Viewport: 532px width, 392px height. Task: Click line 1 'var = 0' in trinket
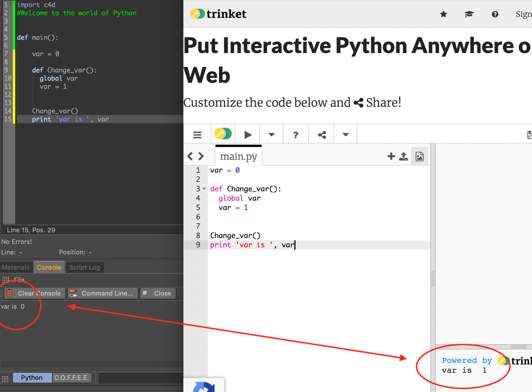pos(225,170)
